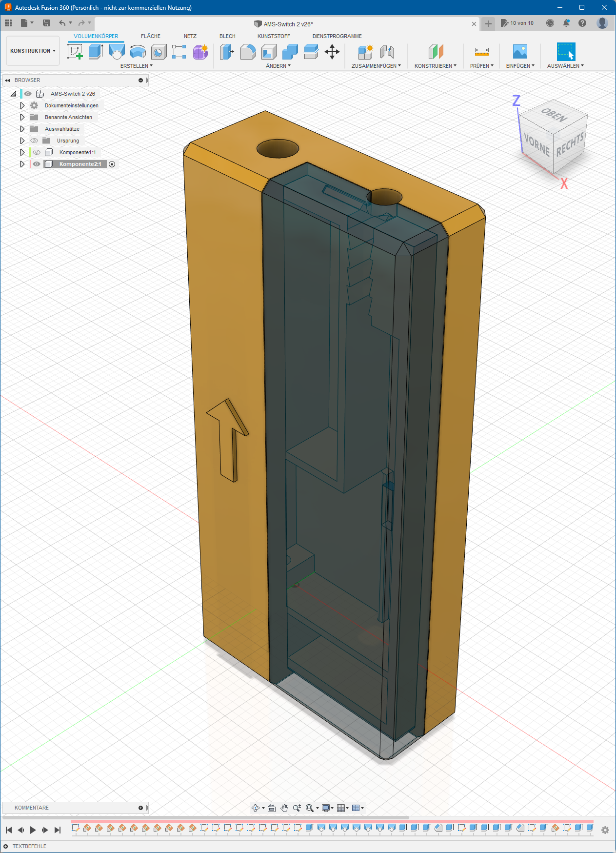Image resolution: width=616 pixels, height=853 pixels.
Task: Click the Measure ruler icon under Prüfen
Action: click(x=481, y=52)
